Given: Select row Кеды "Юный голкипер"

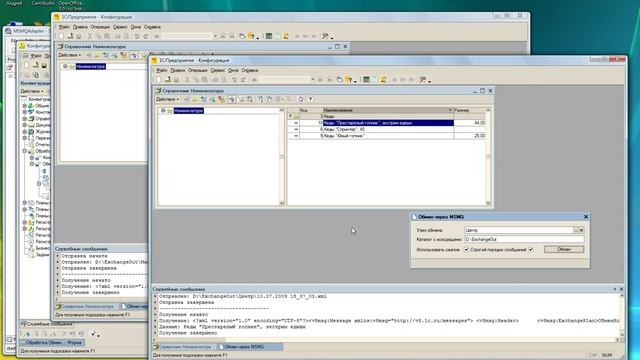Looking at the screenshot, I should tap(388, 136).
